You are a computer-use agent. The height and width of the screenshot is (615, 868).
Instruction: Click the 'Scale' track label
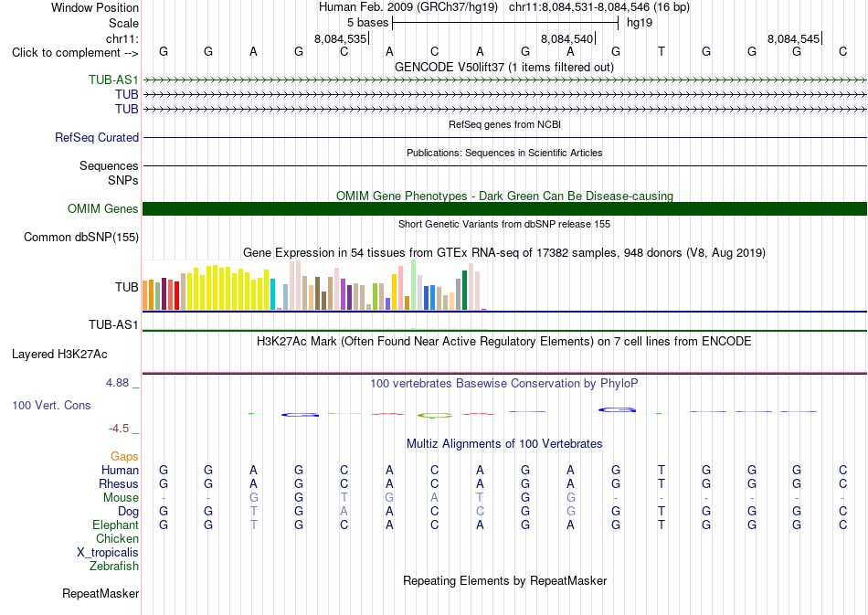click(x=123, y=23)
